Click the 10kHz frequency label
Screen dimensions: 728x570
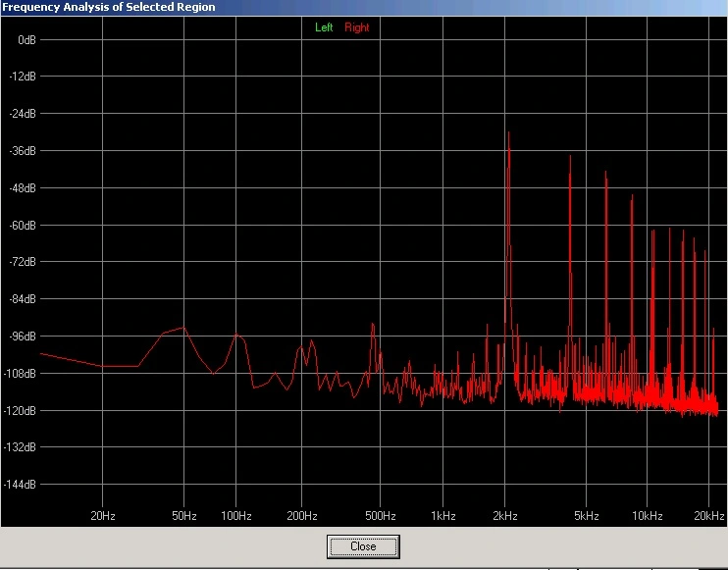(648, 516)
